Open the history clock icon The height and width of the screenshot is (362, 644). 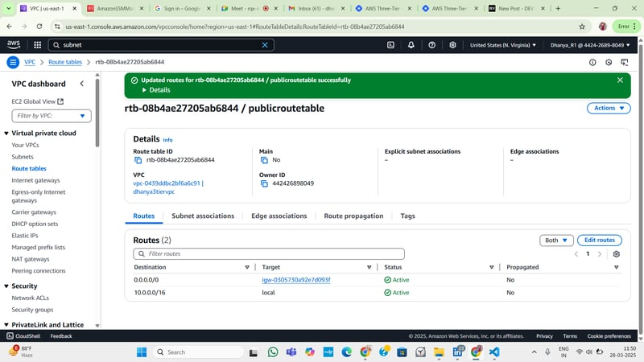[609, 63]
